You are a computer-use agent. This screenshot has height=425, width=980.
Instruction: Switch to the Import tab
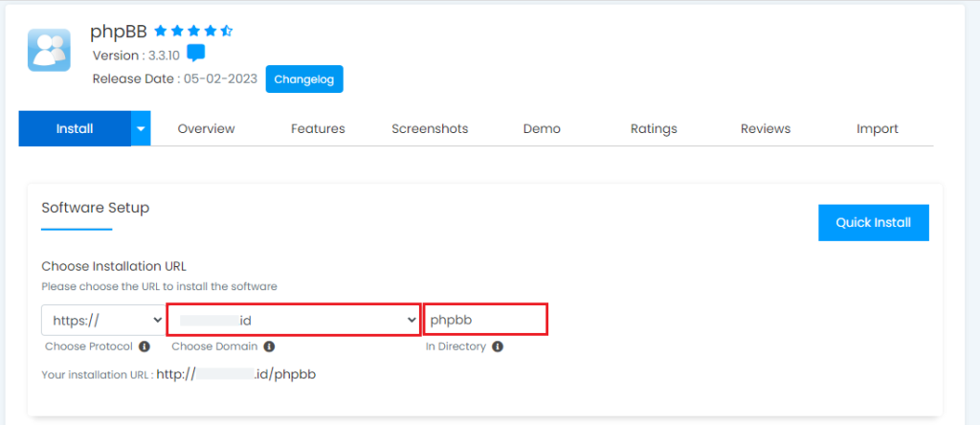tap(878, 129)
